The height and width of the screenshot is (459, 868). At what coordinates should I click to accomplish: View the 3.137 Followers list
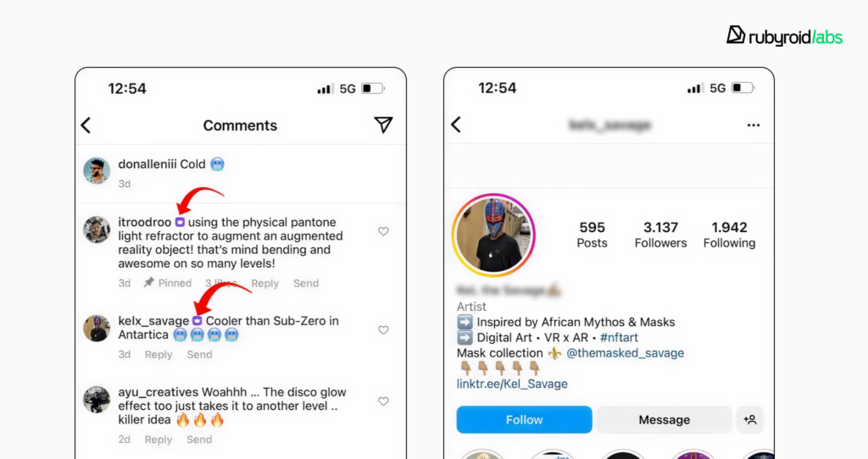click(660, 235)
